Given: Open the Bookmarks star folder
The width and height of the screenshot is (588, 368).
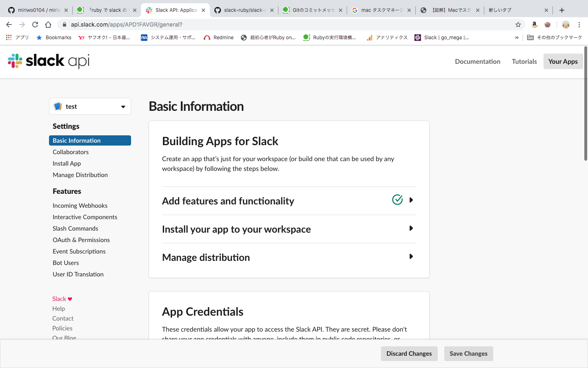Looking at the screenshot, I should (54, 37).
